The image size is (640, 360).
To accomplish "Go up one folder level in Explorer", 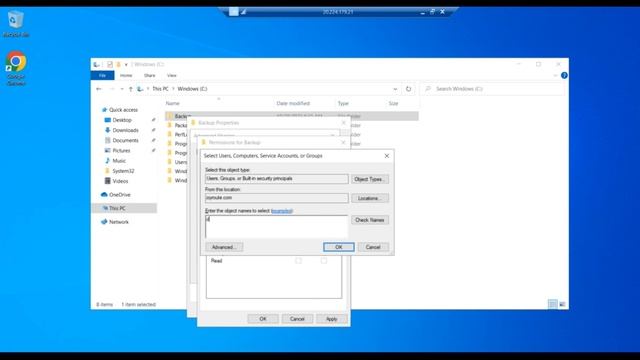I will (131, 89).
